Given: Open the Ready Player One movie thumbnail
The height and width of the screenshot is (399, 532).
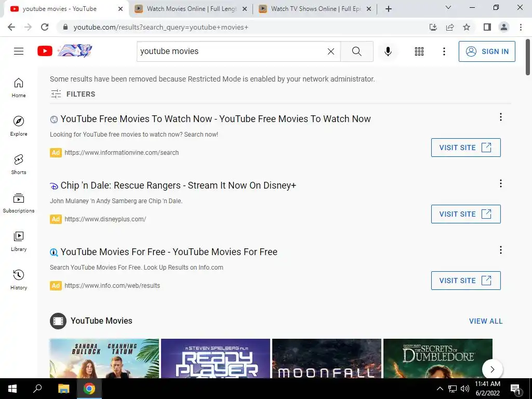Looking at the screenshot, I should (x=216, y=358).
